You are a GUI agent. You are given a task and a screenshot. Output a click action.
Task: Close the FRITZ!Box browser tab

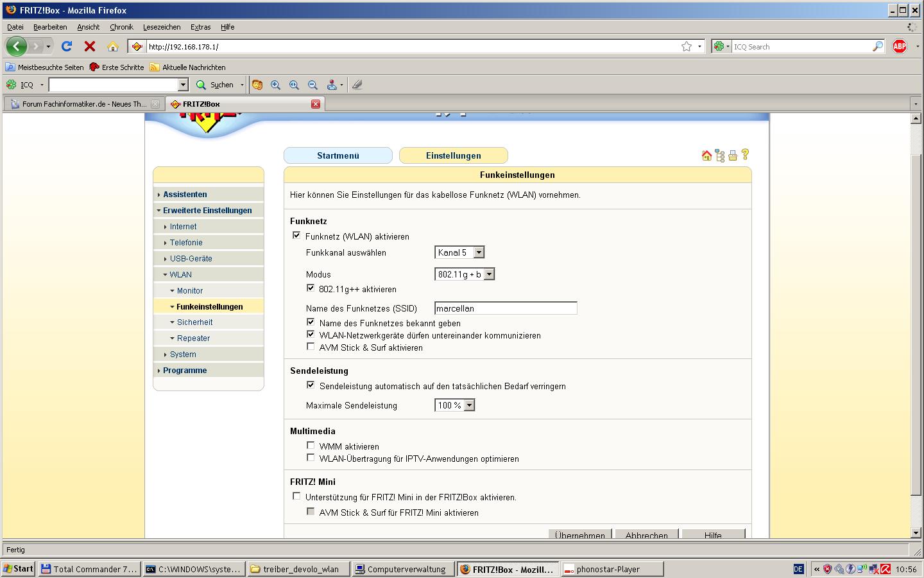click(316, 104)
